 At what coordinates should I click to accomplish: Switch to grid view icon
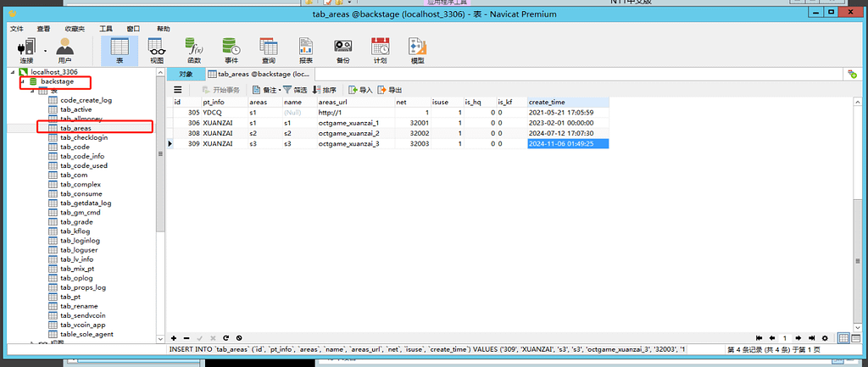(x=843, y=338)
